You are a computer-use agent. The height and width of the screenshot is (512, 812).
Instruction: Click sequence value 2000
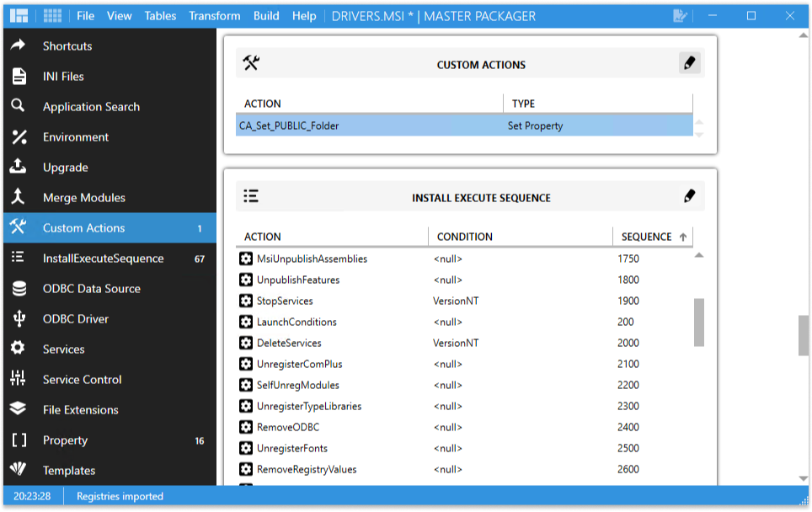pos(628,343)
